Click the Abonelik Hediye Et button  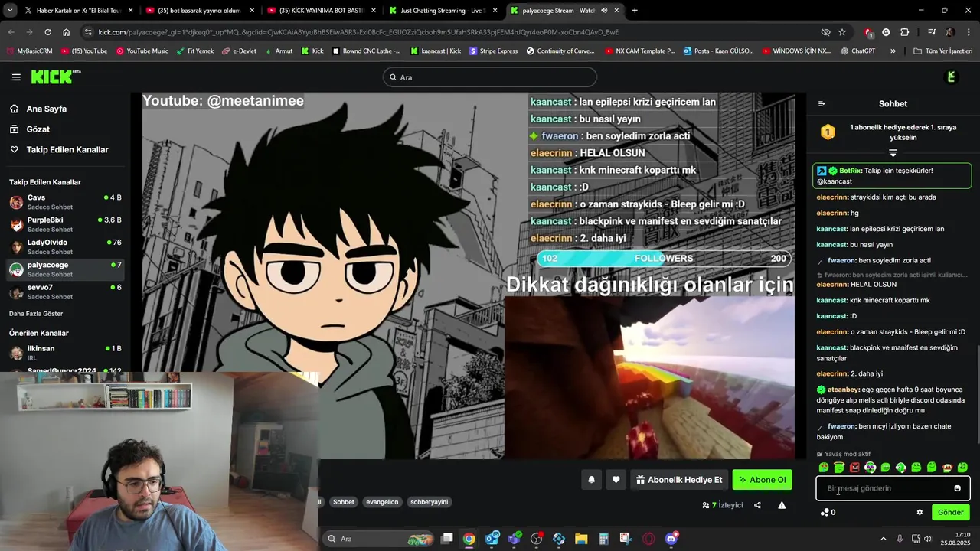click(679, 480)
